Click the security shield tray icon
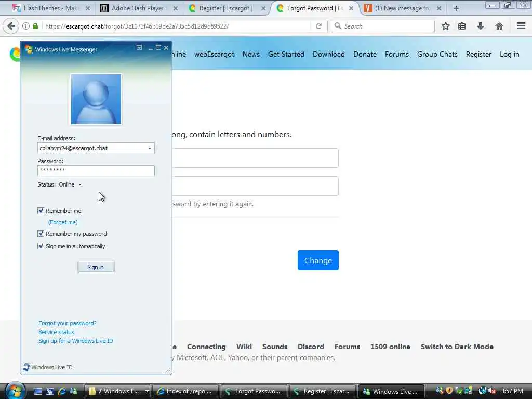Image resolution: width=532 pixels, height=399 pixels. (x=449, y=391)
